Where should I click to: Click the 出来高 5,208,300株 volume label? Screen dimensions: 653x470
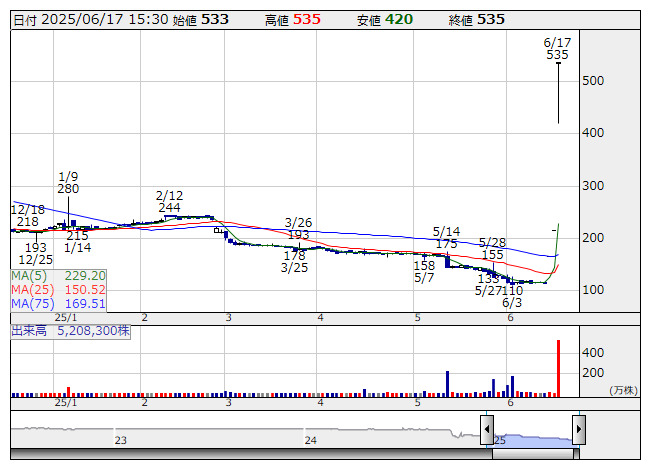pos(70,329)
